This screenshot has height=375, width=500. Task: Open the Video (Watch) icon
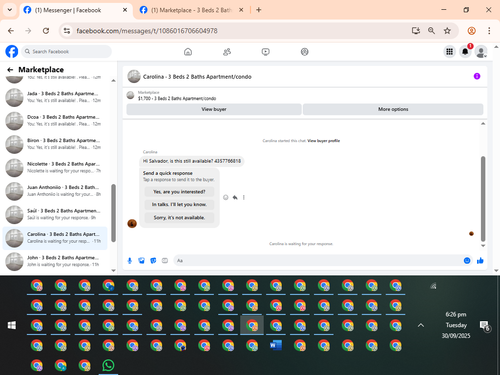[x=266, y=52]
